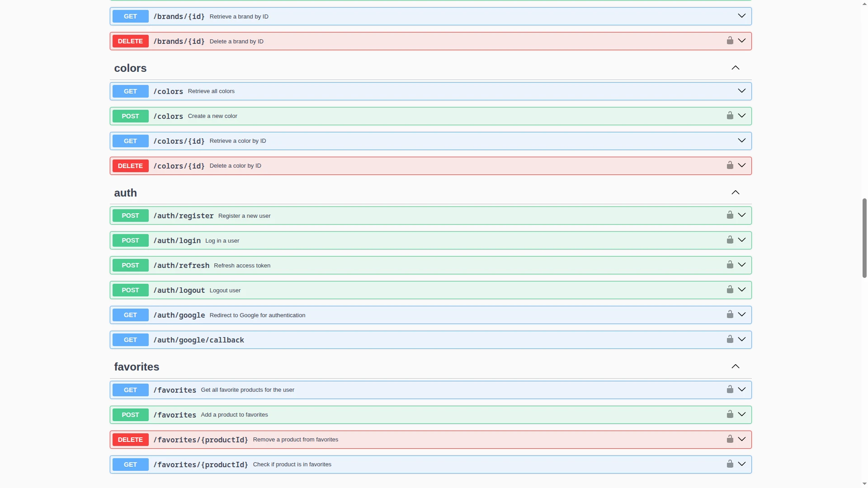The width and height of the screenshot is (868, 488).
Task: Click 'Delete a brand by ID' description
Action: tap(236, 42)
